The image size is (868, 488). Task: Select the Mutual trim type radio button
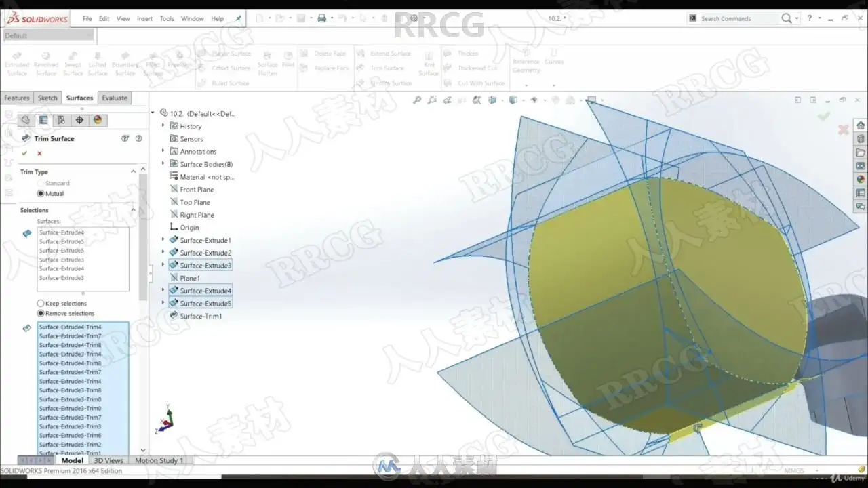click(41, 193)
